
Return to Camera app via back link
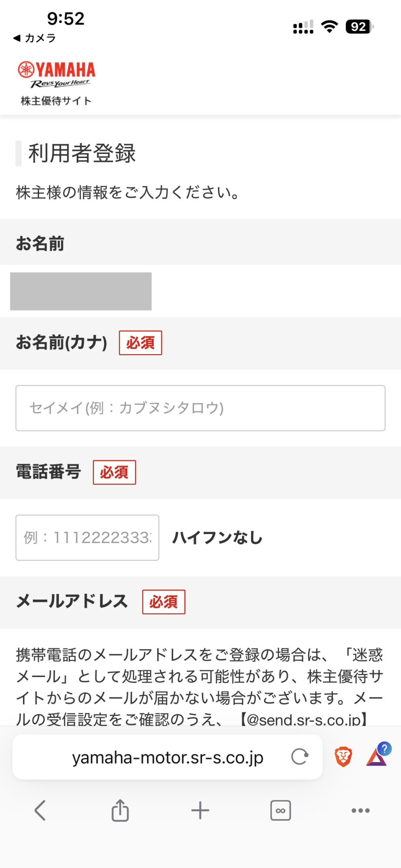pyautogui.click(x=35, y=38)
